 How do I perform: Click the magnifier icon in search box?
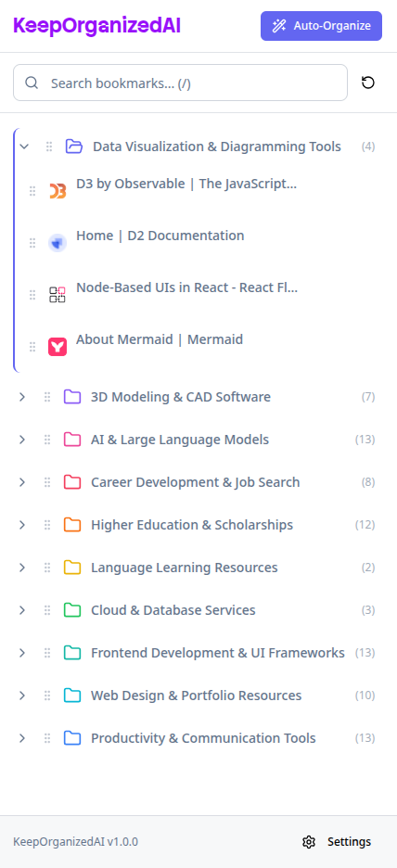(x=32, y=83)
